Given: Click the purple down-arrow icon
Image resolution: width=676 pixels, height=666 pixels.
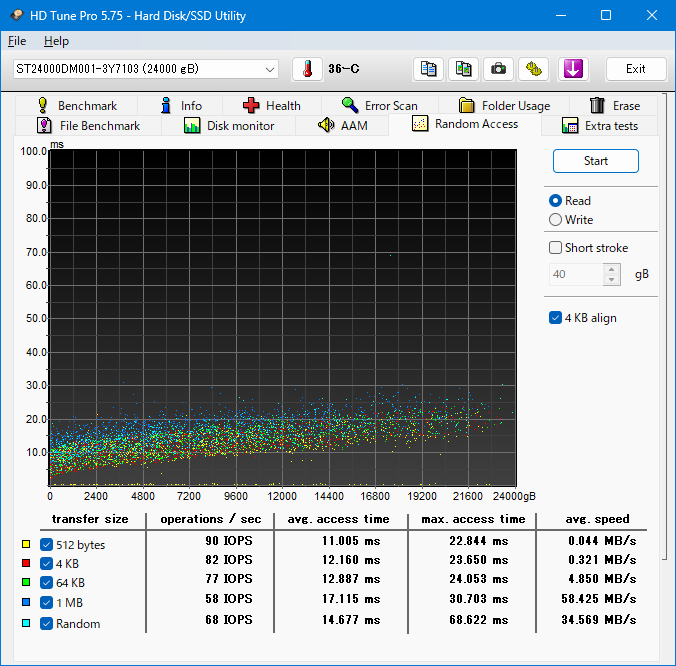Looking at the screenshot, I should 573,69.
